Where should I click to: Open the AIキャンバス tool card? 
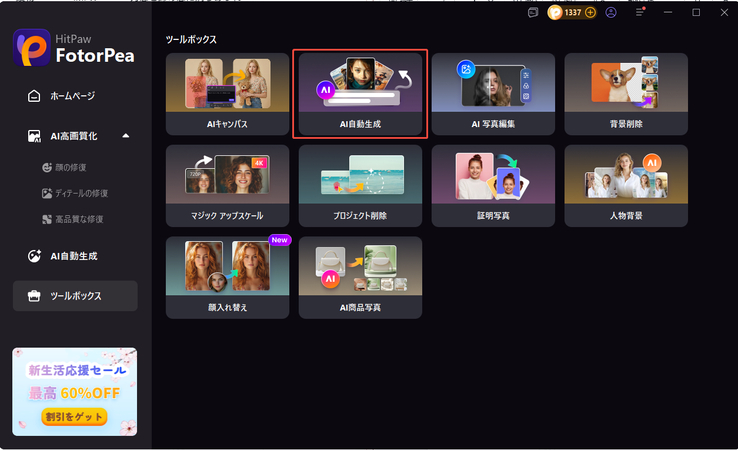[227, 94]
